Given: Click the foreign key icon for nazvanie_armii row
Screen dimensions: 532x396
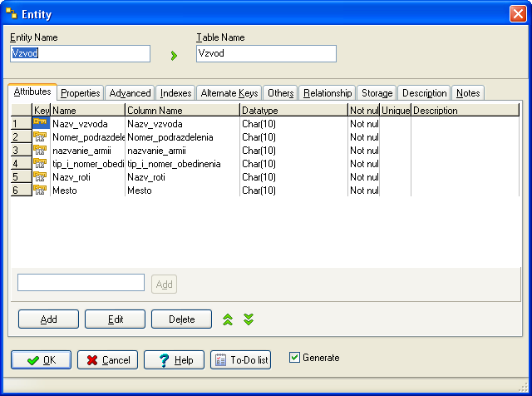Looking at the screenshot, I should coord(40,150).
